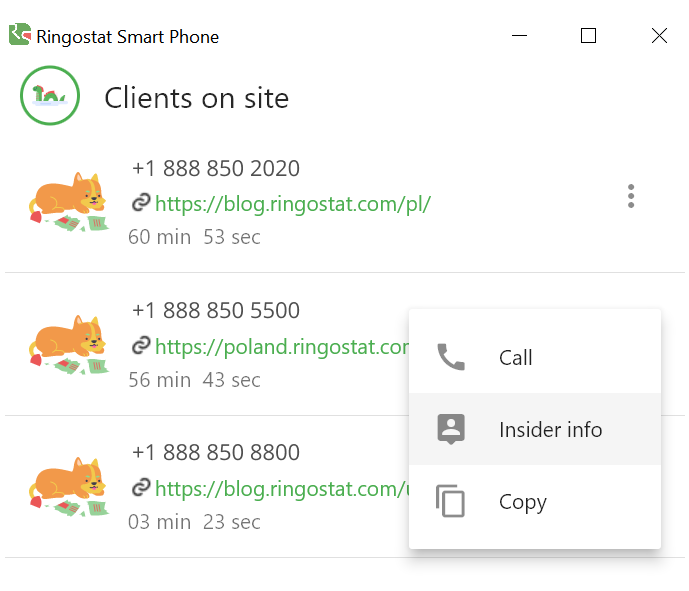
Task: Select Copy in the context menu
Action: click(x=534, y=501)
